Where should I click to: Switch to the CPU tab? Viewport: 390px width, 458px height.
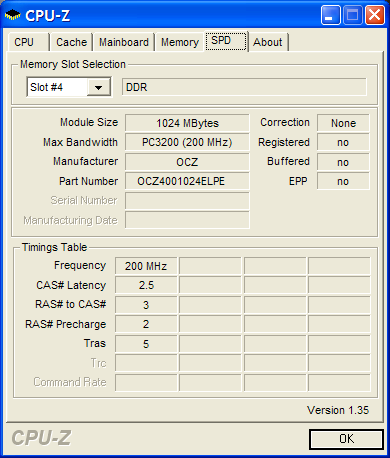[28, 42]
